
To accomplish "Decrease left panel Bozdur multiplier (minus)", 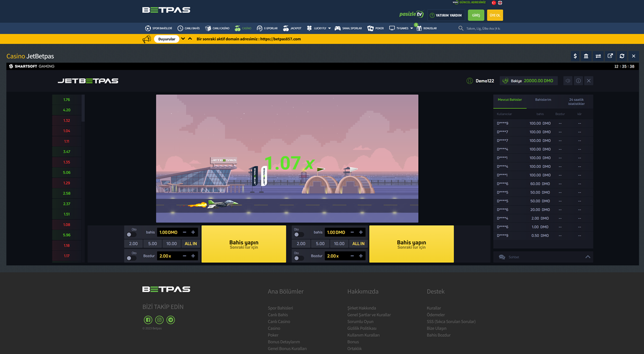I will tap(185, 256).
